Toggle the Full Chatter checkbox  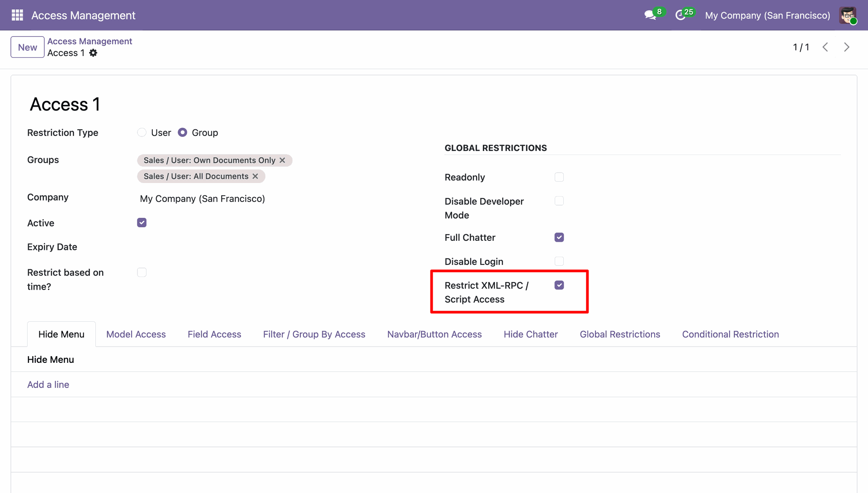(x=559, y=237)
